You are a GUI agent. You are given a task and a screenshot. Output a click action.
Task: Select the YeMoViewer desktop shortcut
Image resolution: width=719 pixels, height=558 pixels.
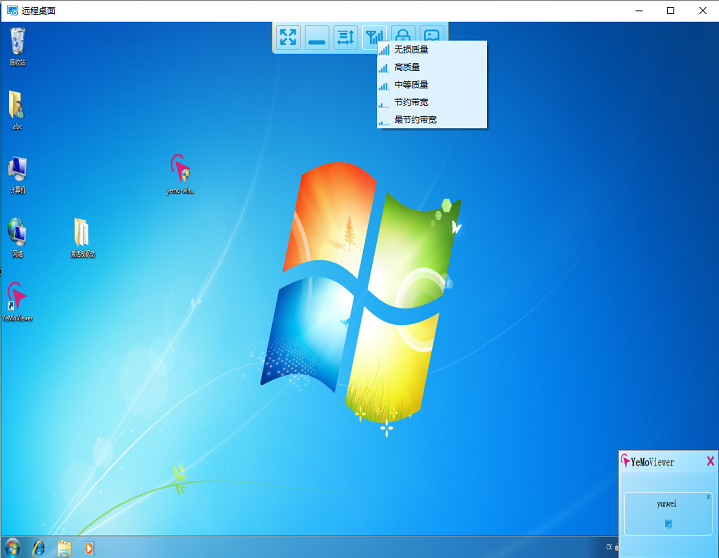pos(17,302)
